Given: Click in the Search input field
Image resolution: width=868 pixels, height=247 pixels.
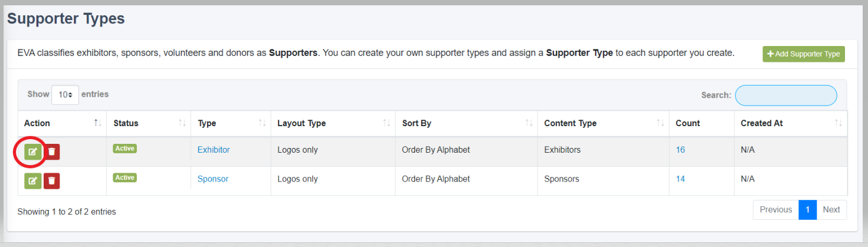Looking at the screenshot, I should tap(785, 95).
